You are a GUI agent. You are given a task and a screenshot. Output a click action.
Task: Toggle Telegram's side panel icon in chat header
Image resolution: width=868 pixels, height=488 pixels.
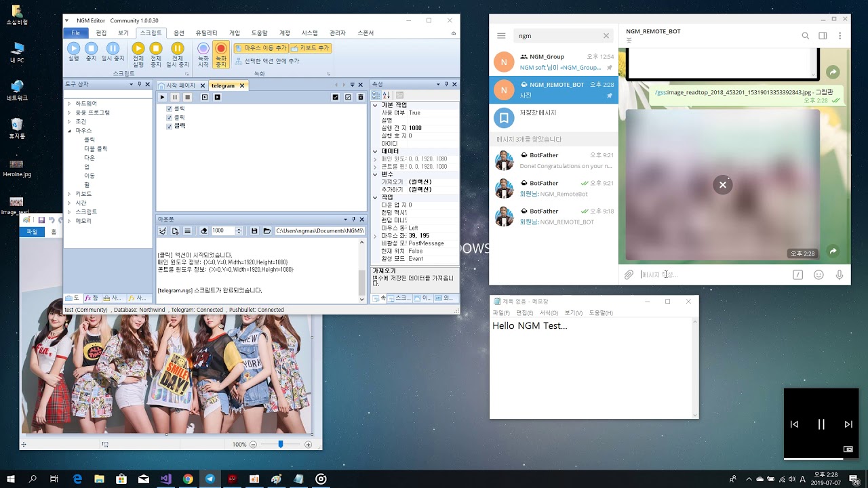click(823, 36)
